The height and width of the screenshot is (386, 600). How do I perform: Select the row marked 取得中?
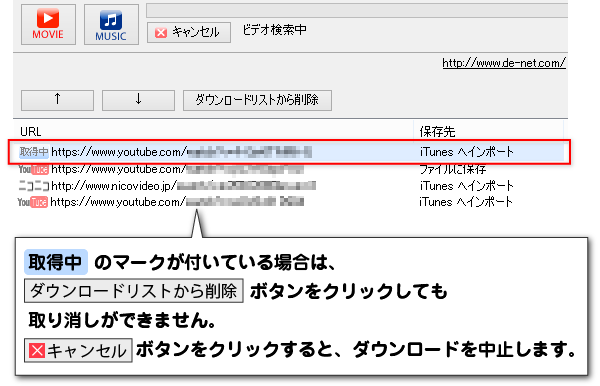click(x=290, y=152)
